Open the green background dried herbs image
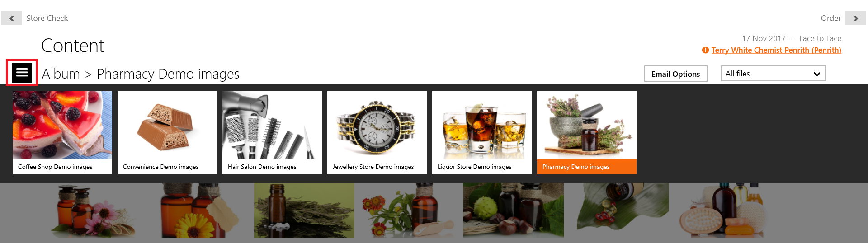868x243 pixels. [304, 210]
